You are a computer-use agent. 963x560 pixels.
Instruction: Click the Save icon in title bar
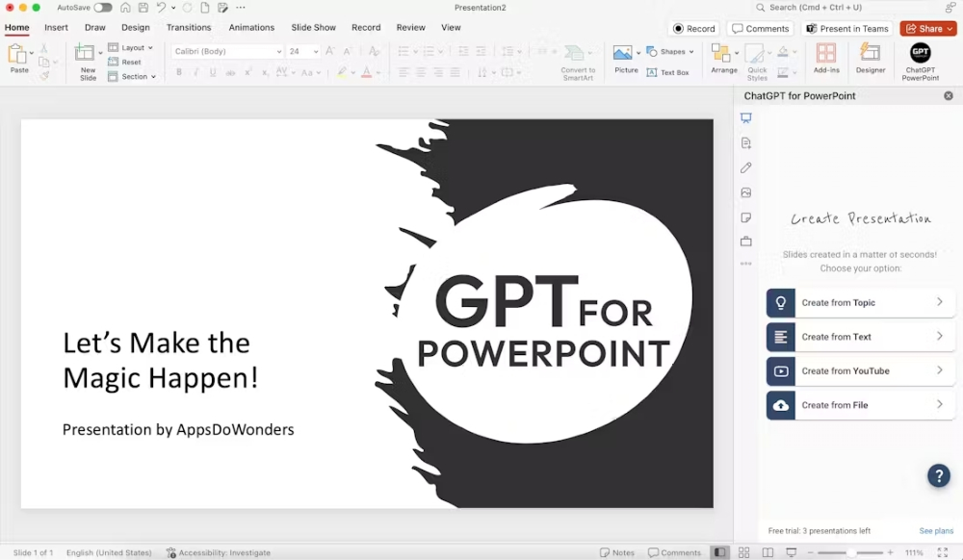click(143, 8)
